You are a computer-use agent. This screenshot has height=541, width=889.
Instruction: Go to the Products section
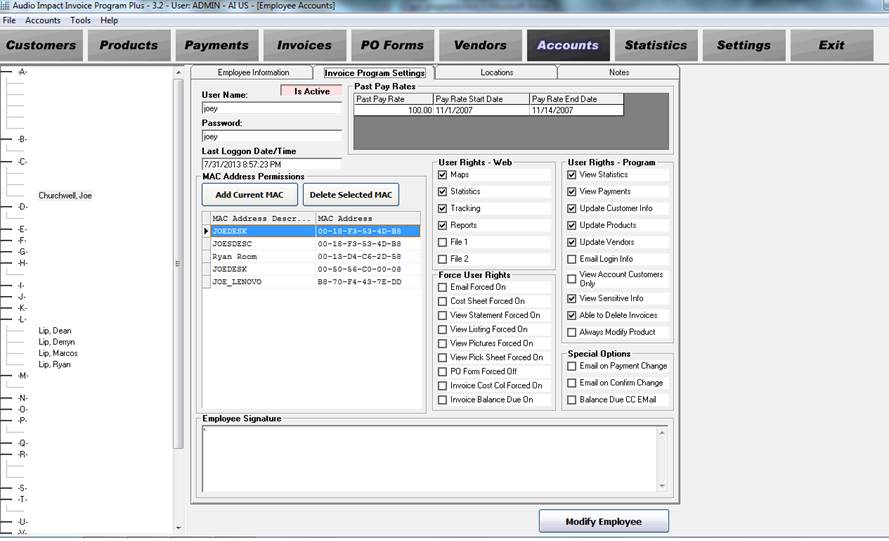pyautogui.click(x=128, y=45)
